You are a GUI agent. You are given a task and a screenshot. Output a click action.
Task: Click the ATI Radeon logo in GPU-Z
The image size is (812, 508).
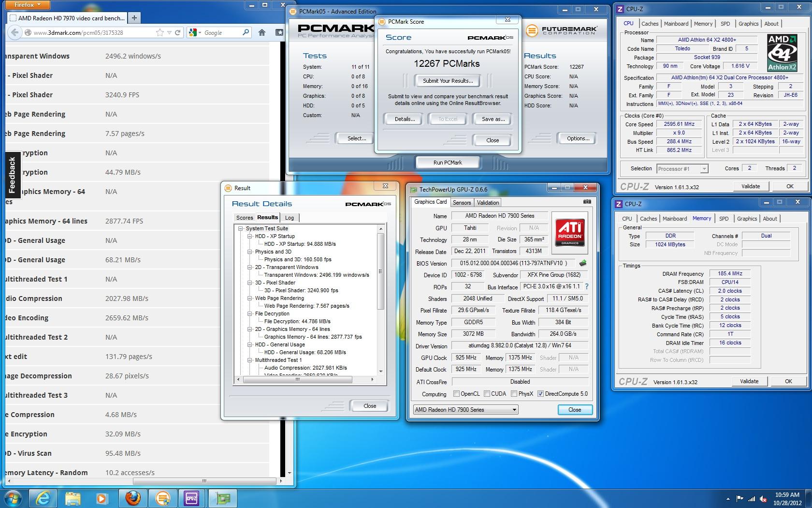(570, 233)
